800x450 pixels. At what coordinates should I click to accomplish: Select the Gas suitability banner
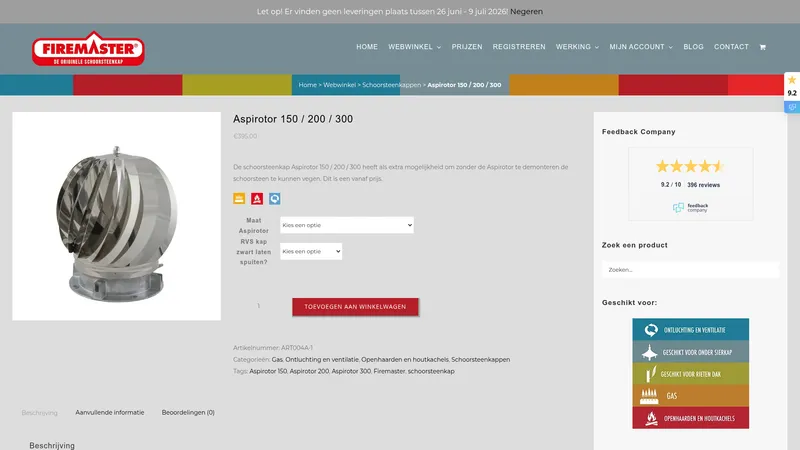tap(690, 396)
